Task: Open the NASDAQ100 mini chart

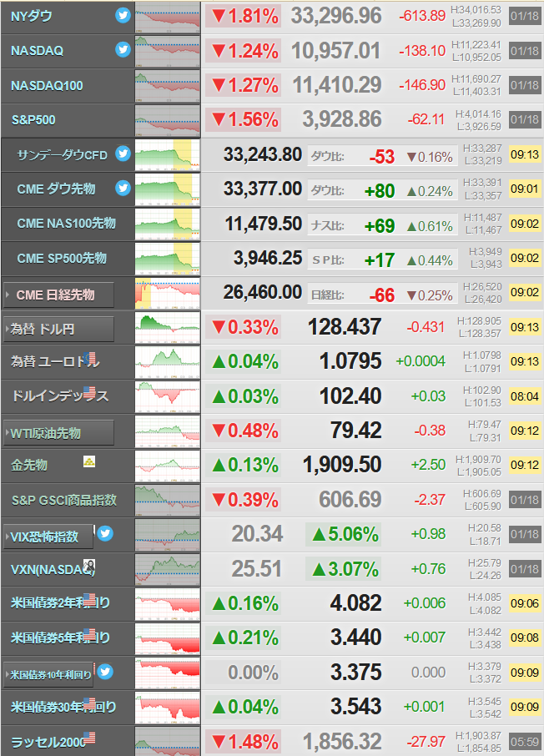Action: tap(168, 86)
